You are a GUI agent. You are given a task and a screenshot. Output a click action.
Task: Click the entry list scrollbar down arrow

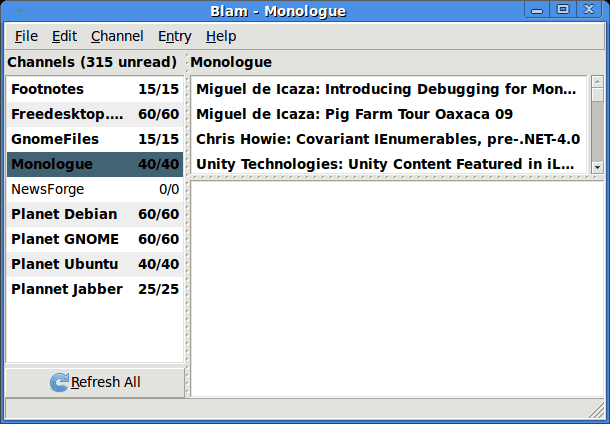[597, 168]
